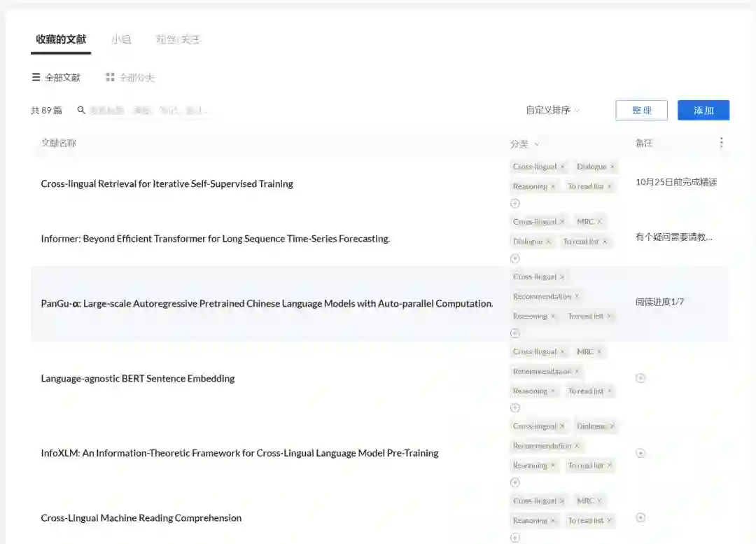Edit the note 有个疑问需要请教...
The width and height of the screenshot is (756, 544).
click(673, 237)
